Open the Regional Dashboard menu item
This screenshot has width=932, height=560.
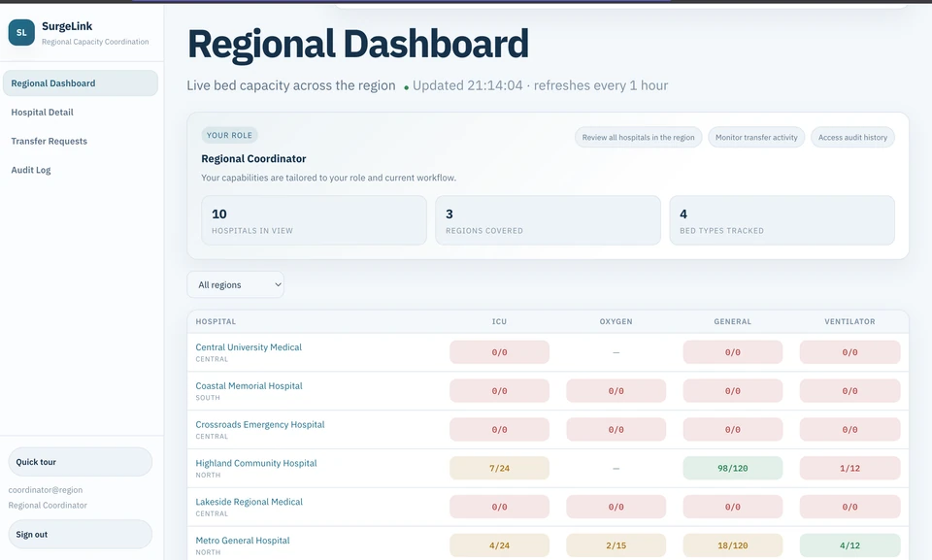coord(81,83)
